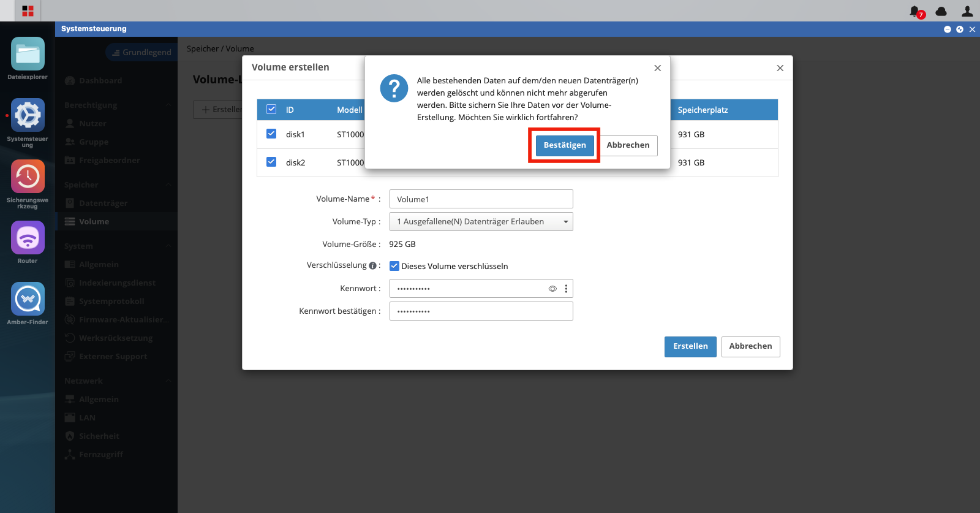Collapse the Netzwerk section chevron
This screenshot has width=980, height=513.
[168, 381]
